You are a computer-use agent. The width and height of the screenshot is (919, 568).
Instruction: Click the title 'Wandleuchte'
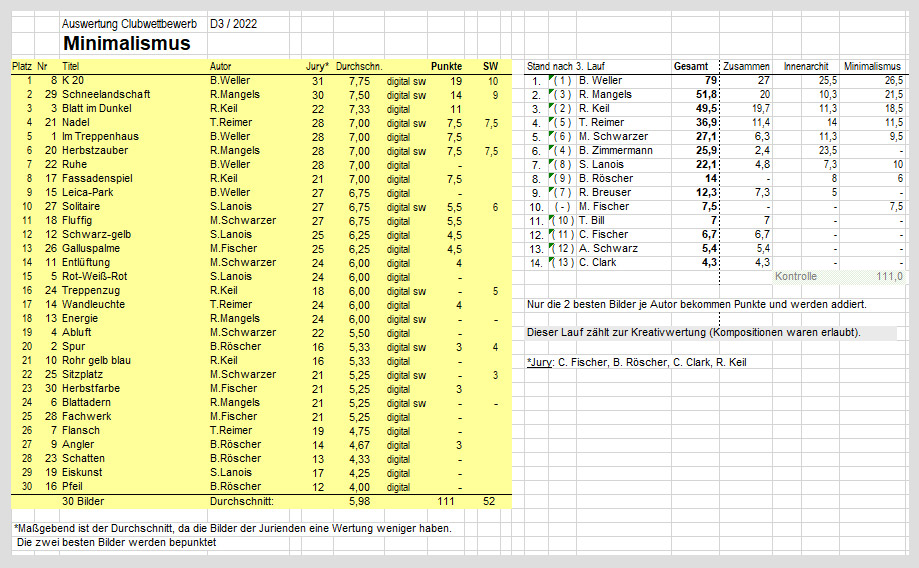click(94, 305)
